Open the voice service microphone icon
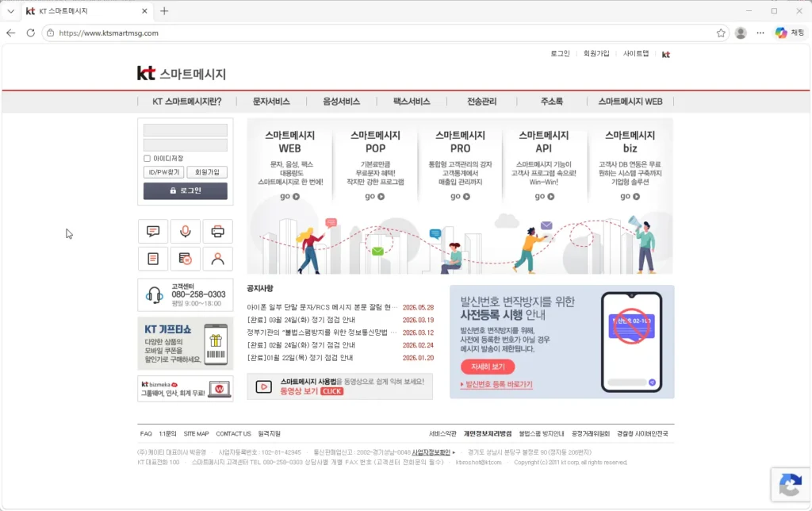812x511 pixels. click(186, 231)
